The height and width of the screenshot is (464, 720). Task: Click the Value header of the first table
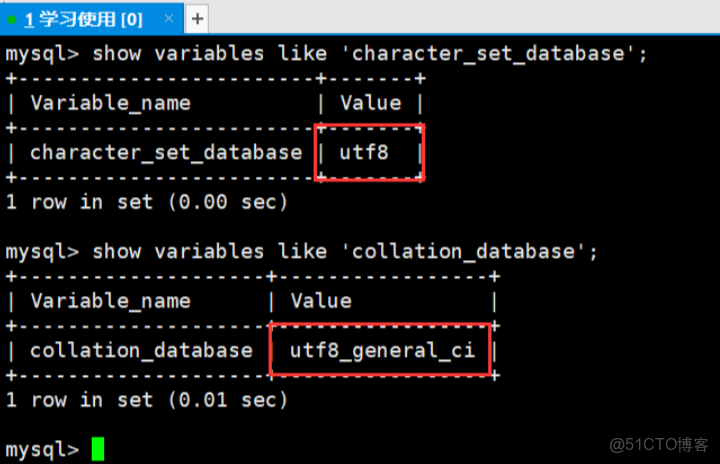[370, 103]
